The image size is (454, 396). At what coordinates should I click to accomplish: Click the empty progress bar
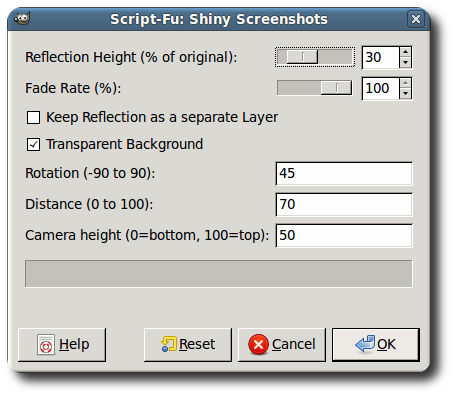[x=219, y=274]
